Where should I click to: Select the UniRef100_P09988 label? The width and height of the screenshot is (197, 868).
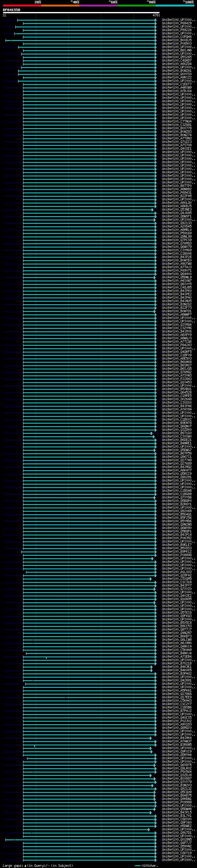(x=177, y=802)
